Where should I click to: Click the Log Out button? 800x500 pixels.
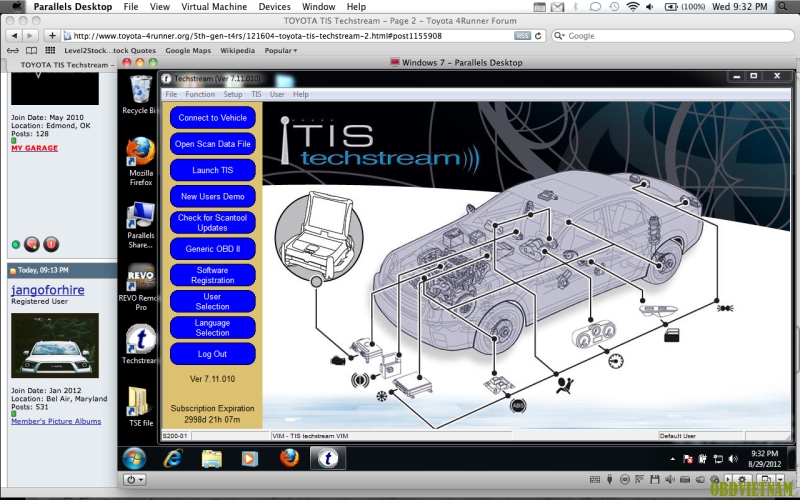tap(212, 354)
